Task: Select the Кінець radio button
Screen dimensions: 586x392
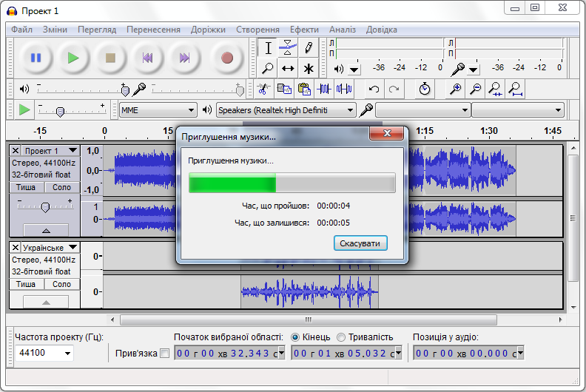Action: [295, 337]
